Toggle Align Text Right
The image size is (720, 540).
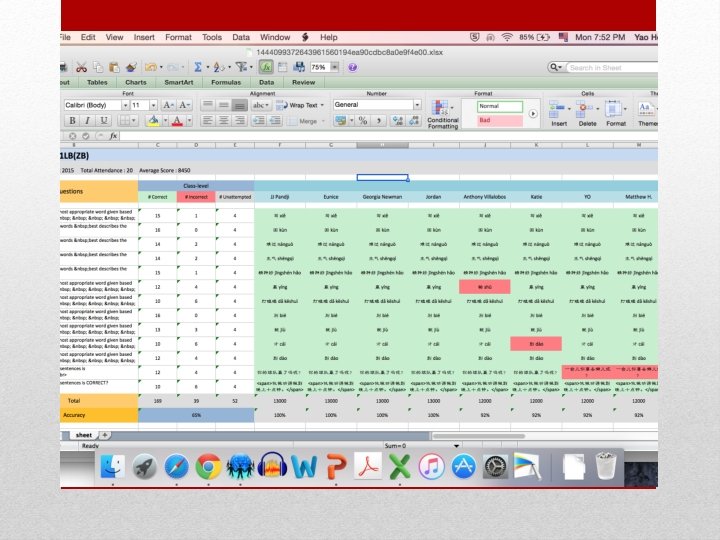click(239, 121)
